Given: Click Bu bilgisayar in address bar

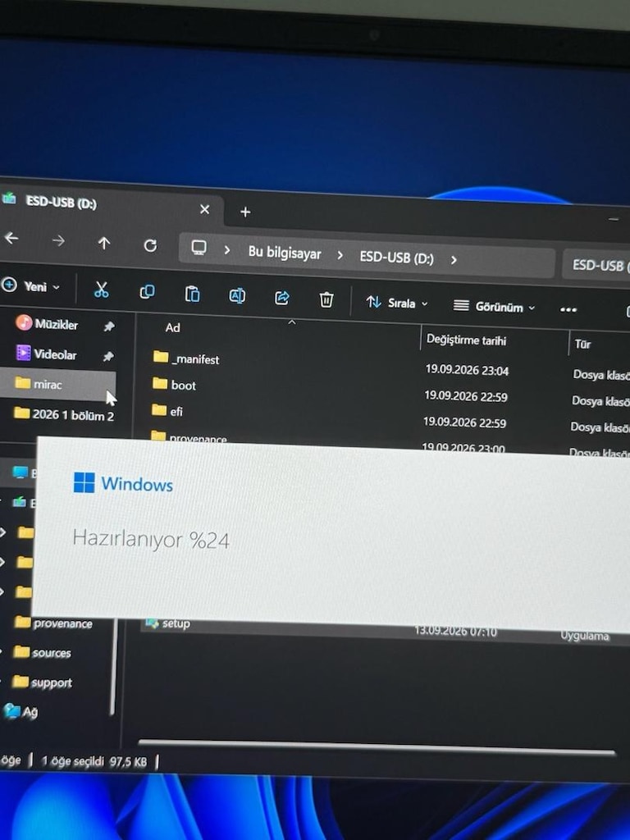Looking at the screenshot, I should pyautogui.click(x=285, y=253).
